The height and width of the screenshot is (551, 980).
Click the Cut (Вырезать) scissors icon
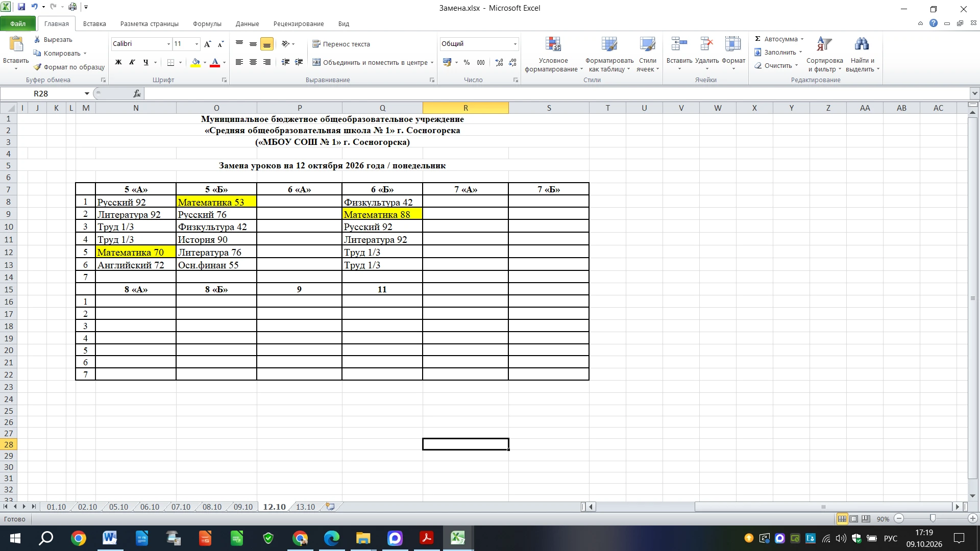point(37,39)
